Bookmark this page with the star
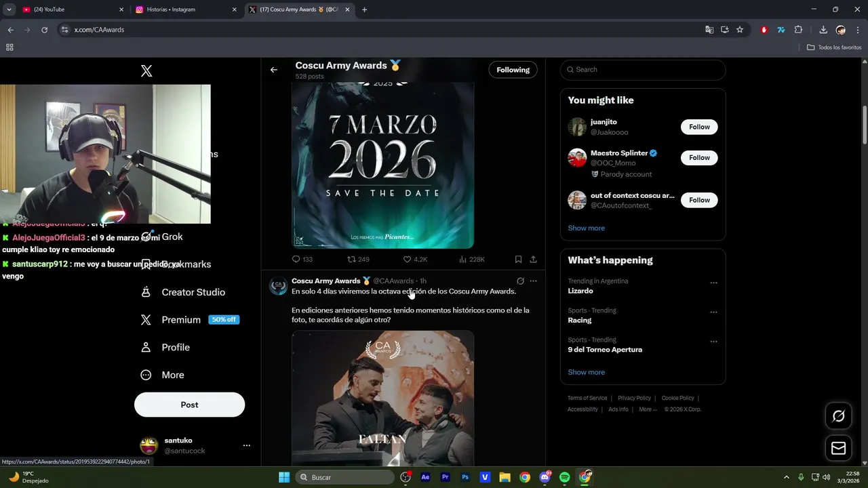The height and width of the screenshot is (488, 868). pyautogui.click(x=740, y=30)
